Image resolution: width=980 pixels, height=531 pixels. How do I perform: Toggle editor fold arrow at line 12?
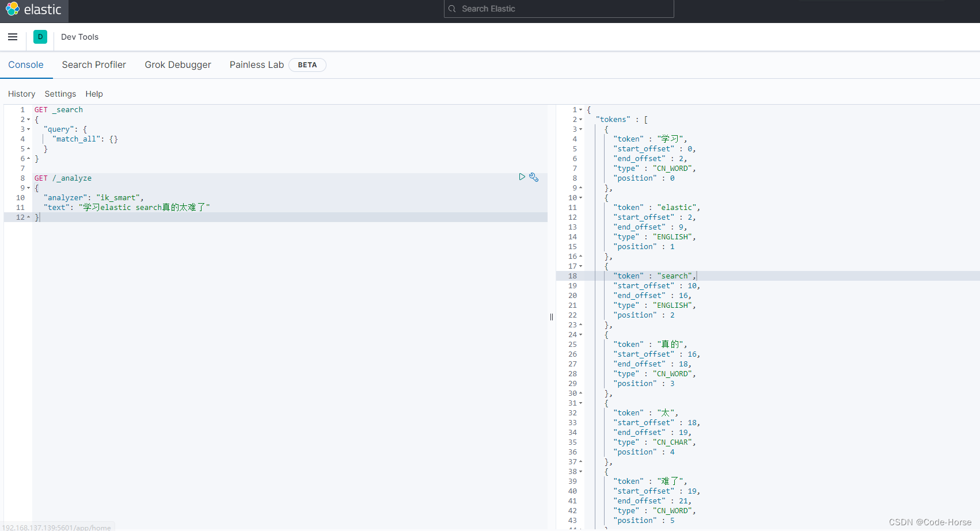[29, 217]
